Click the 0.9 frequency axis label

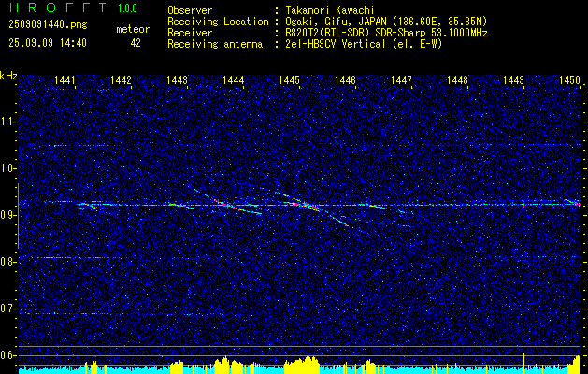(x=7, y=215)
